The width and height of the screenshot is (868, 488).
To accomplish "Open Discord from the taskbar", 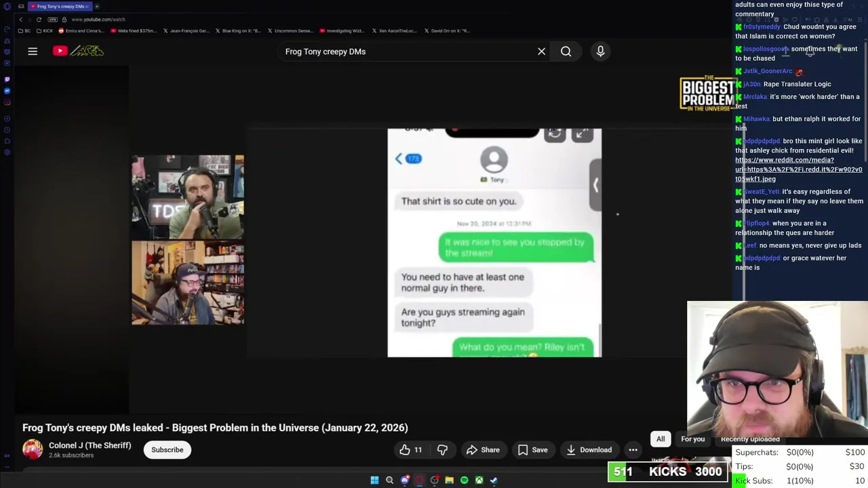I will point(405,480).
